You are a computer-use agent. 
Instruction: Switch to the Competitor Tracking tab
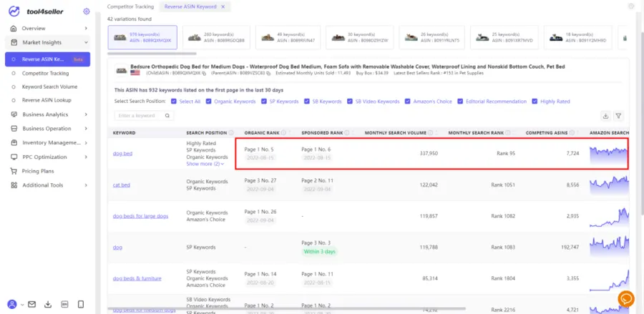(130, 6)
